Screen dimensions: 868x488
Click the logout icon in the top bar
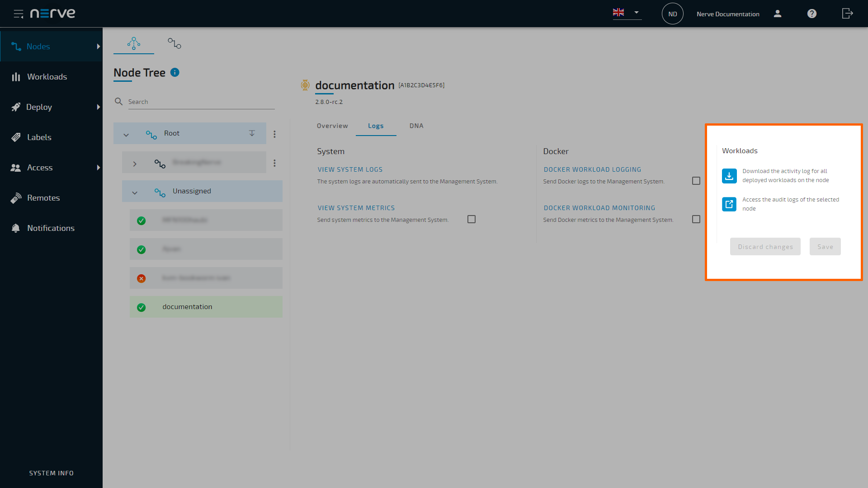847,14
